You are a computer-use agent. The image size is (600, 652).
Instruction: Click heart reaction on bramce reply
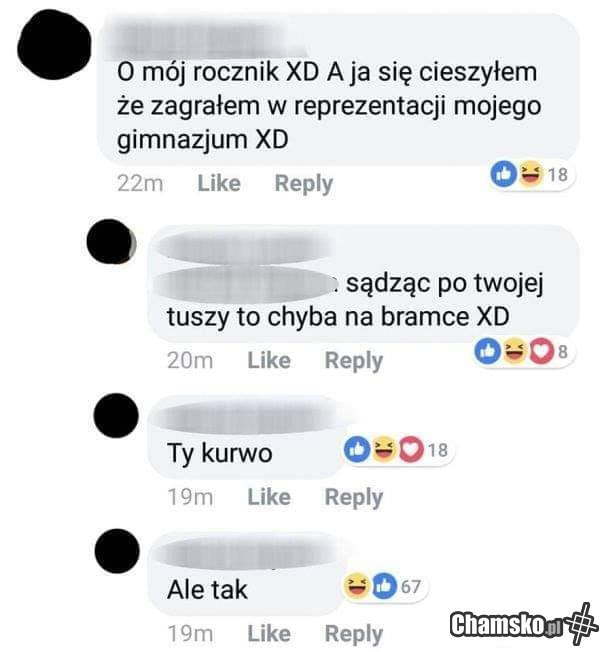(541, 352)
